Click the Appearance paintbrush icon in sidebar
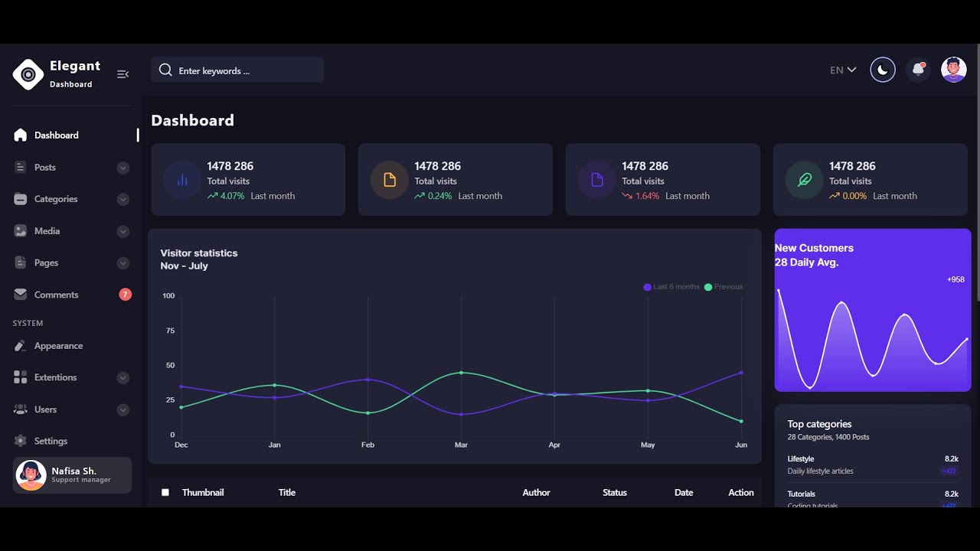This screenshot has width=980, height=551. click(21, 346)
